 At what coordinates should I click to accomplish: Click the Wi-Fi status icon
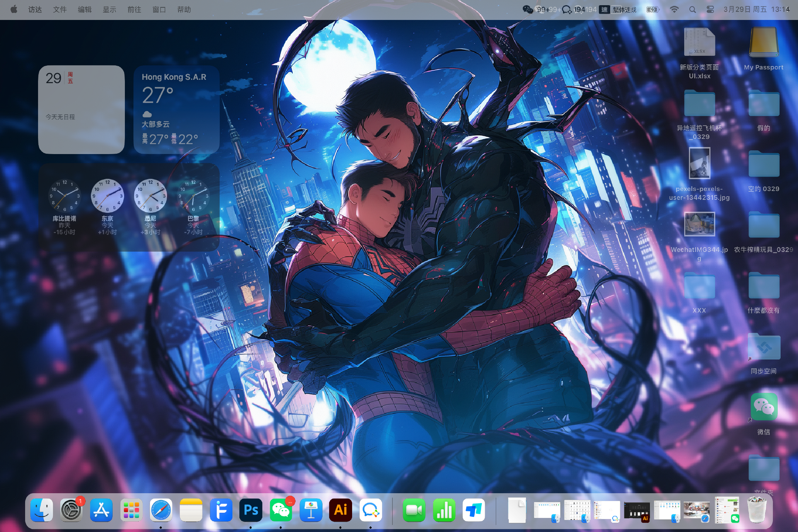coord(674,10)
